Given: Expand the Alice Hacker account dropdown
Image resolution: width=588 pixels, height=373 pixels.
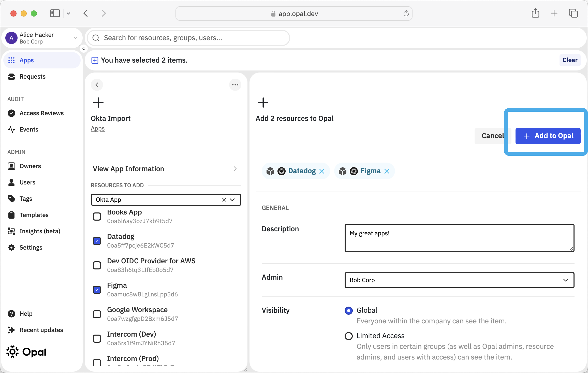Looking at the screenshot, I should point(75,38).
